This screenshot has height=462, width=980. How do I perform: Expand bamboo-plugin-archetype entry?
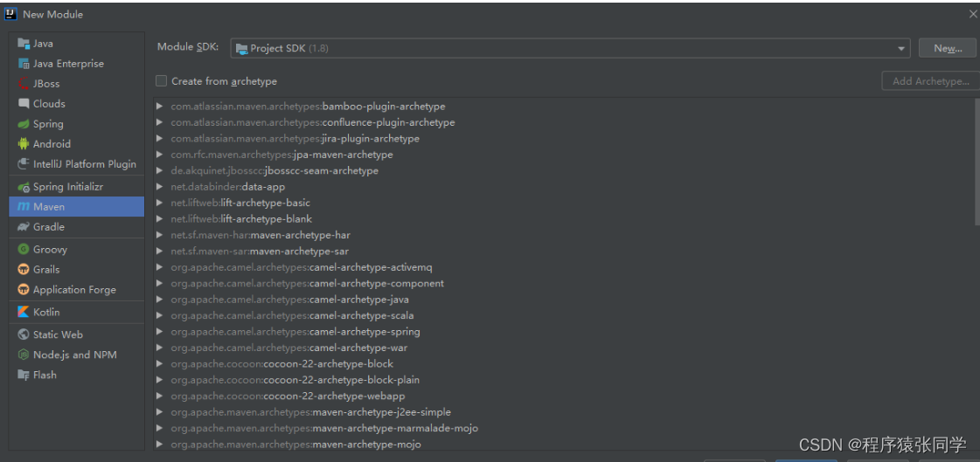coord(160,107)
